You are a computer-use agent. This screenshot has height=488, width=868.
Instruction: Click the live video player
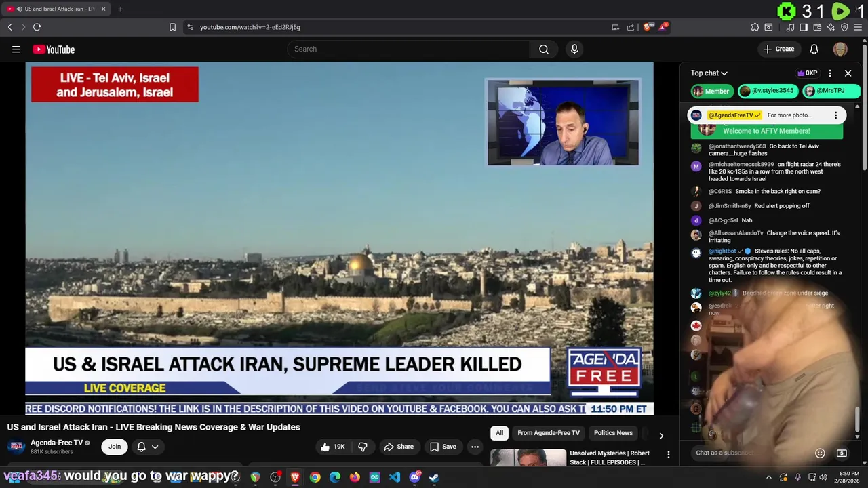pyautogui.click(x=339, y=239)
